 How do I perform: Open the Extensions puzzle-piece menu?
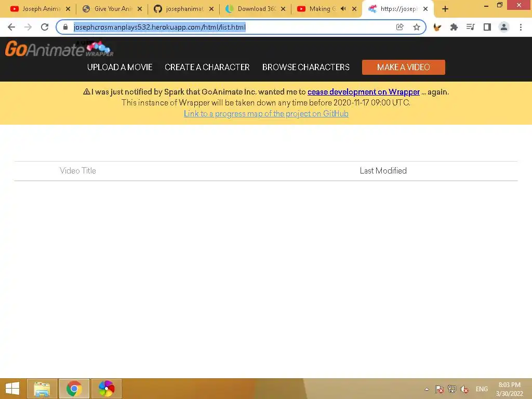454,27
